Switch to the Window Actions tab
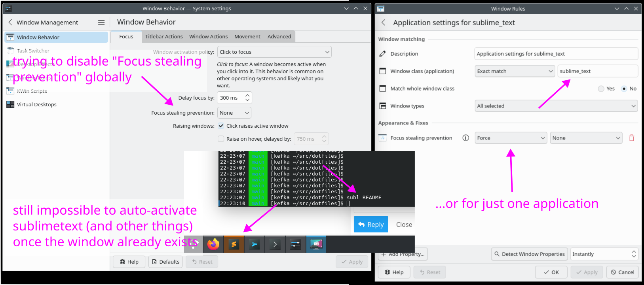 209,36
